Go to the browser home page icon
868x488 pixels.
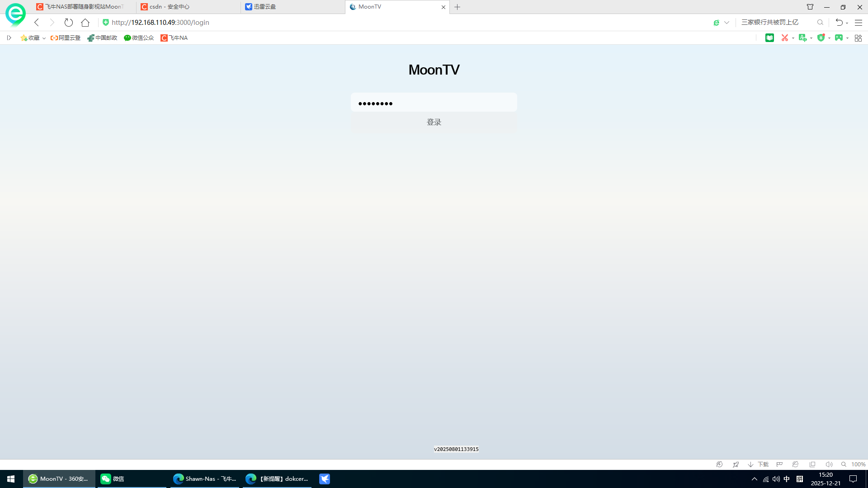(x=85, y=23)
